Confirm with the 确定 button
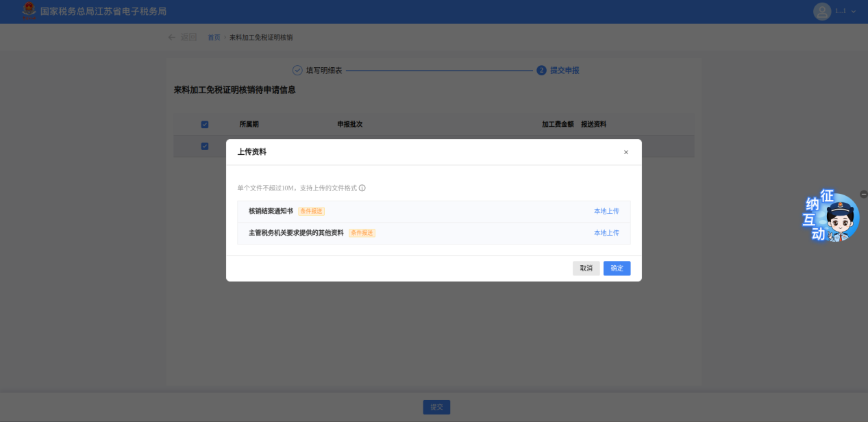 (617, 269)
